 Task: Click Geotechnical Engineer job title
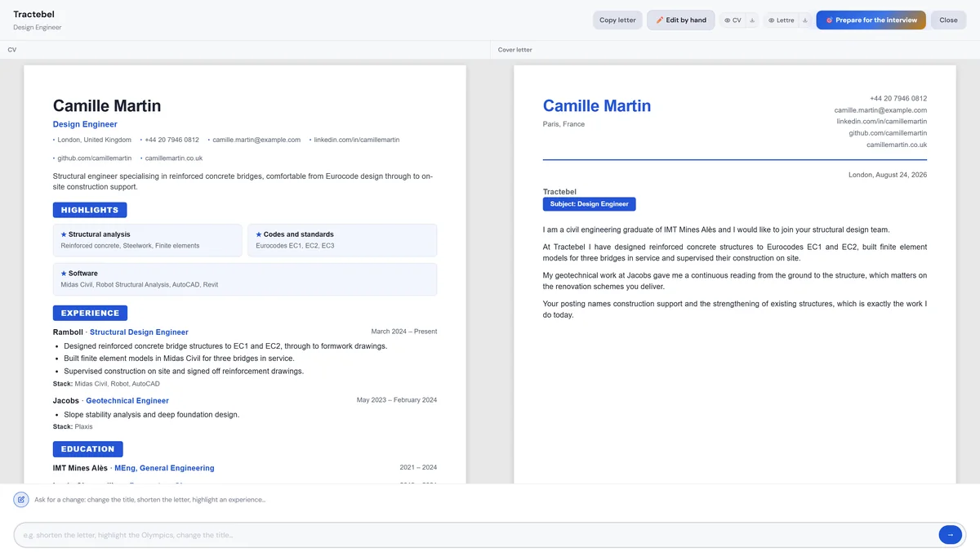127,401
